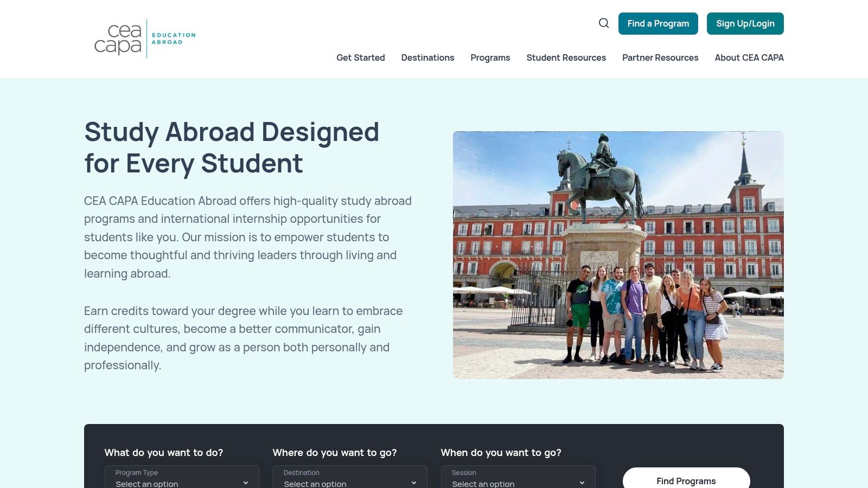Click the Find Programs button
The height and width of the screenshot is (488, 868).
coord(686,480)
